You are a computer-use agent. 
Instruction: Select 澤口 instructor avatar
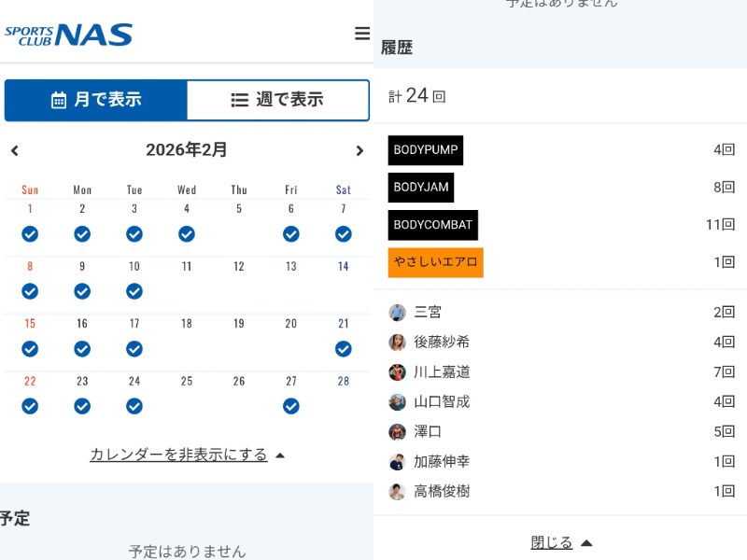397,432
